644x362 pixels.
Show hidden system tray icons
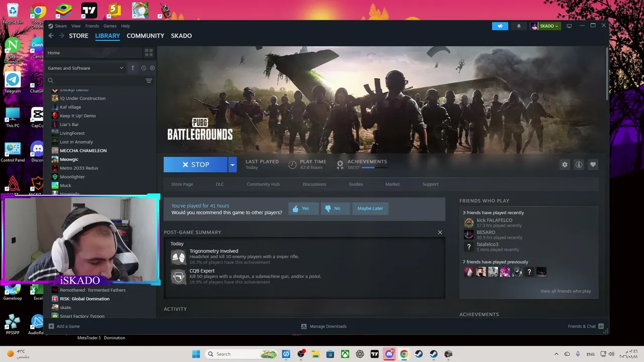click(556, 354)
